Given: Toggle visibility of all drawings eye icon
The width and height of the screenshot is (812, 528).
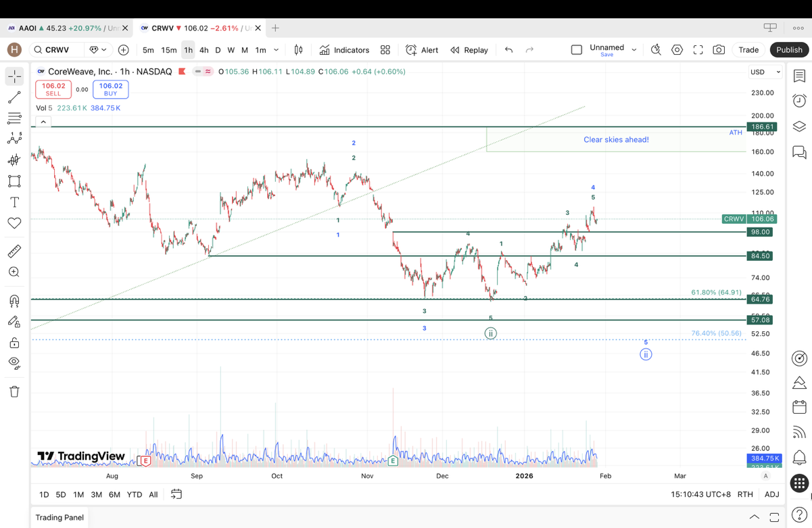Looking at the screenshot, I should pyautogui.click(x=14, y=363).
